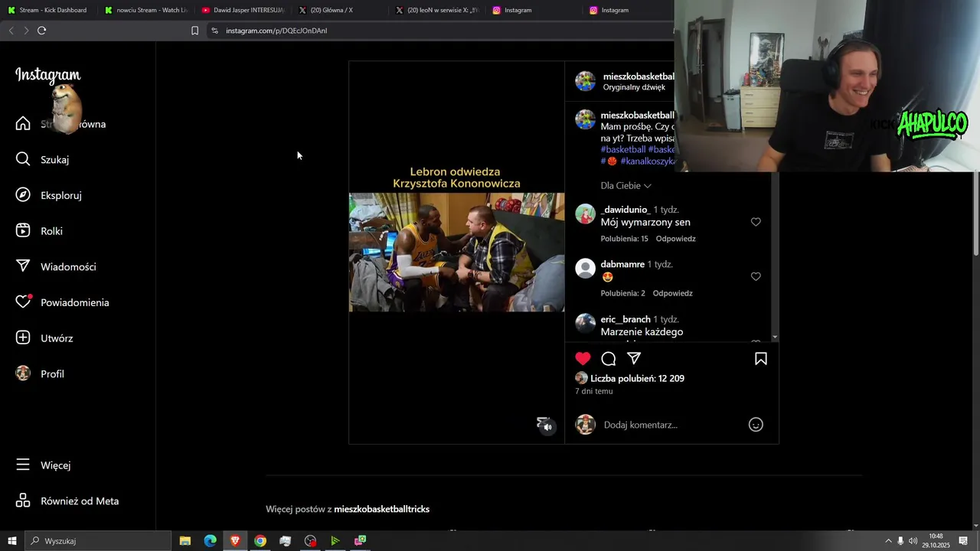The image size is (980, 551).
Task: Click the Dodaj komentarz input field
Action: coord(670,425)
